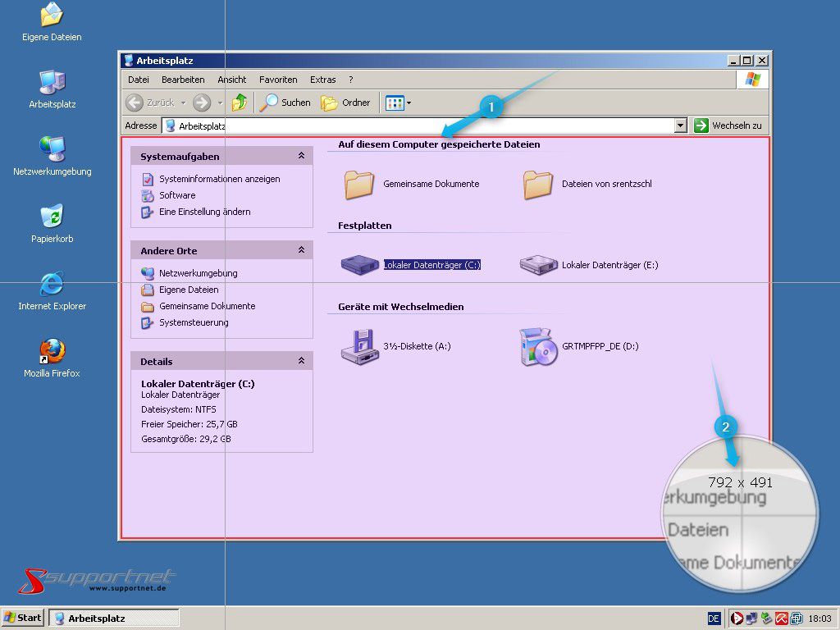Collapse the Details panel
Viewport: 840px width, 630px height.
click(301, 361)
